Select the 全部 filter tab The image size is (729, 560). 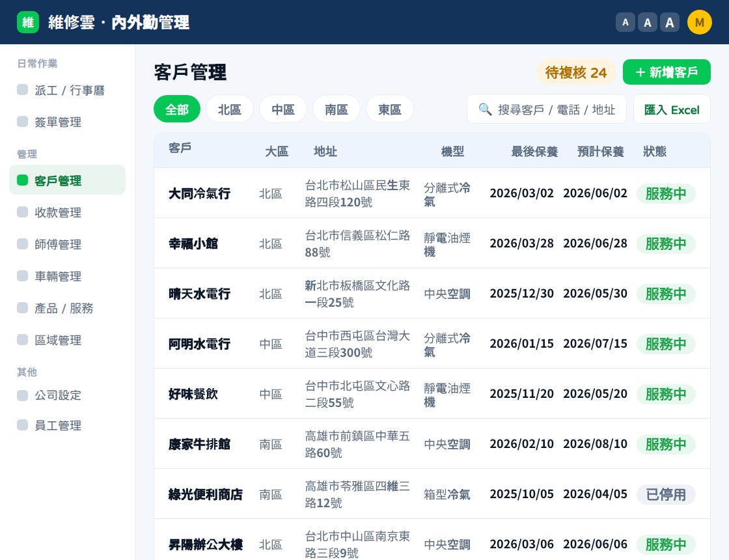click(x=177, y=109)
